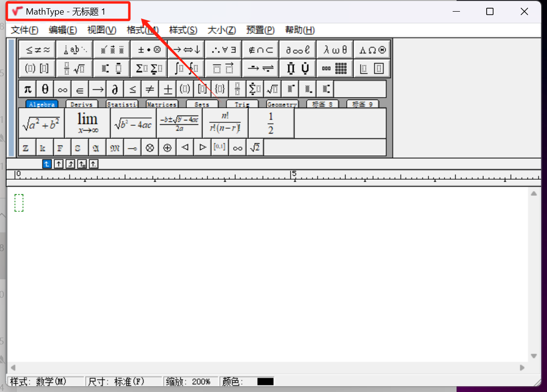This screenshot has width=547, height=392.
Task: Click the 缩放: 200% status field
Action: point(191,381)
